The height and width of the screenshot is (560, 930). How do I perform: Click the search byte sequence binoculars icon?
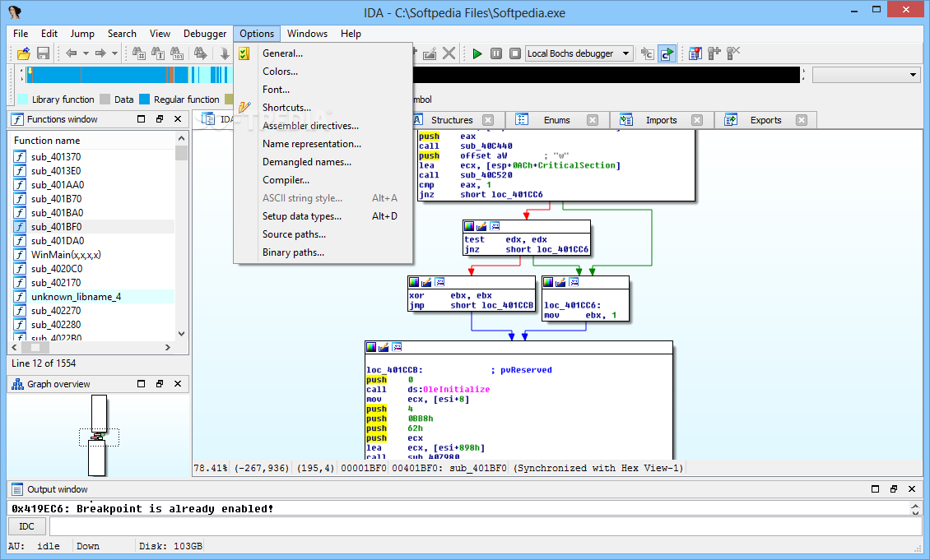(177, 53)
